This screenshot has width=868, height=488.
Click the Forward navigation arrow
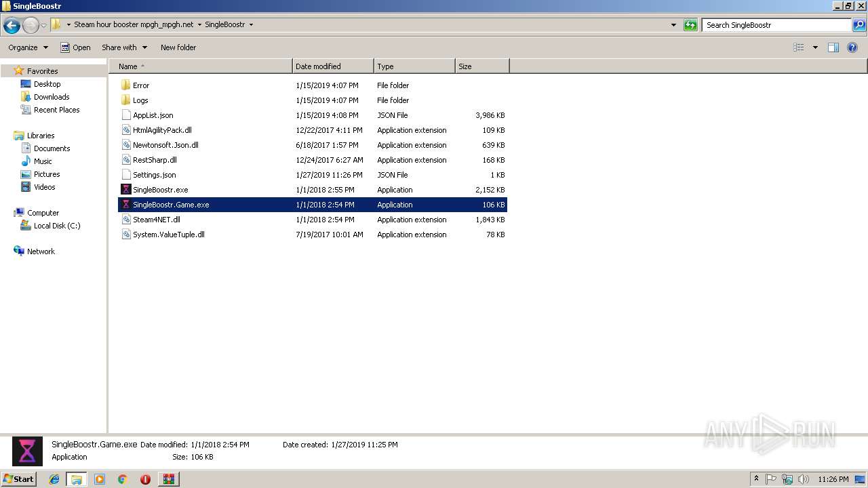click(x=31, y=26)
